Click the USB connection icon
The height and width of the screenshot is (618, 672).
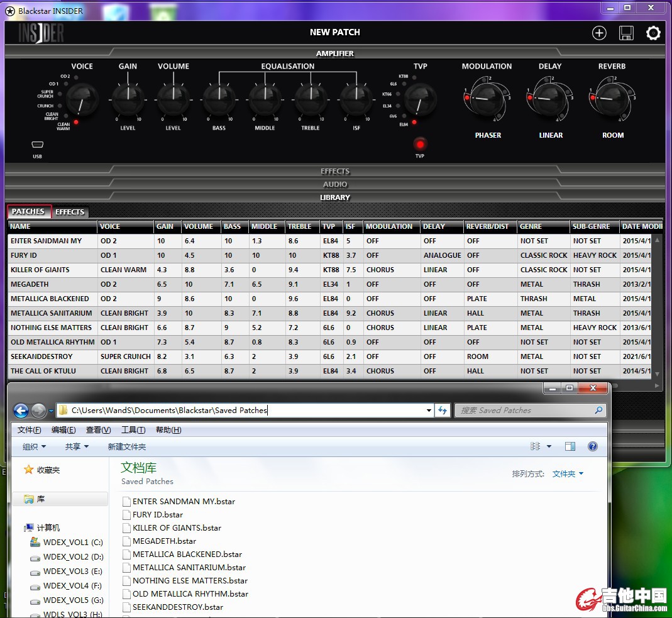(38, 145)
